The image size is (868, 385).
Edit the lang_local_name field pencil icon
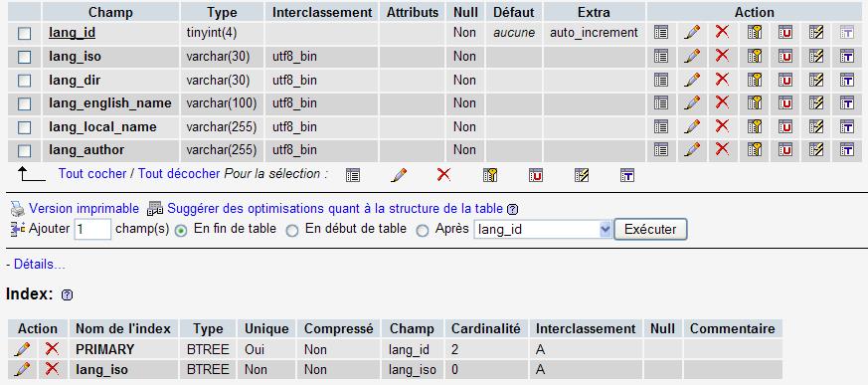691,127
